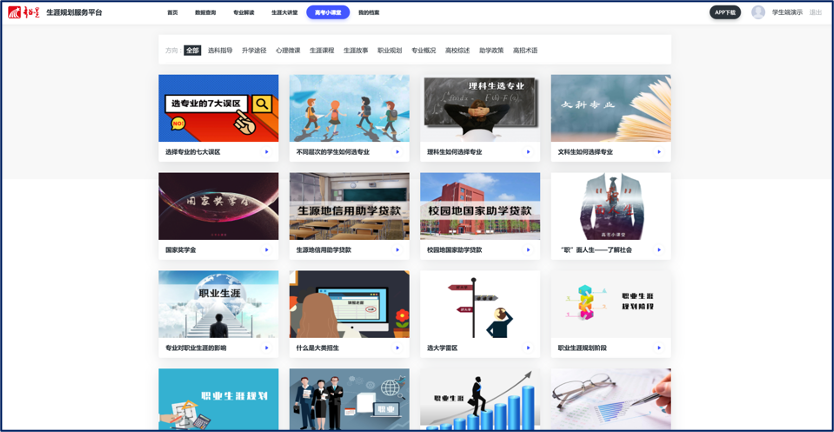Image resolution: width=834 pixels, height=432 pixels.
Task: Filter by 职业规划
Action: click(x=390, y=51)
